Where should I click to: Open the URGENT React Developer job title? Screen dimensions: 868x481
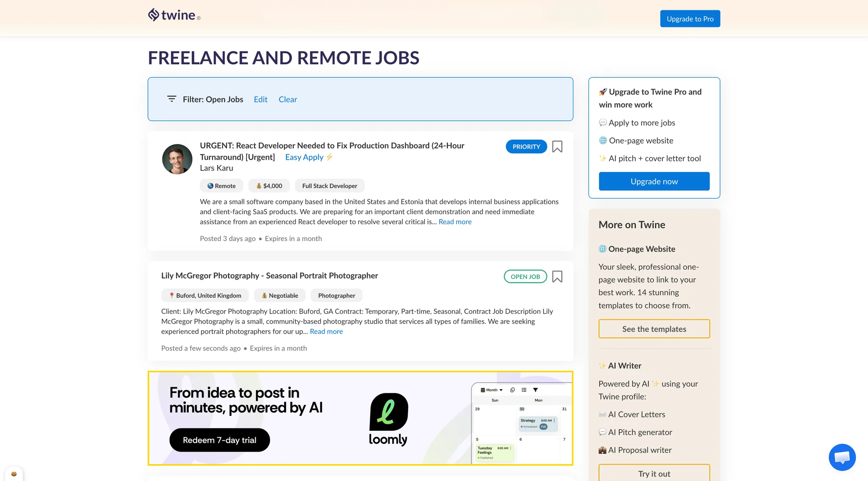click(x=332, y=151)
